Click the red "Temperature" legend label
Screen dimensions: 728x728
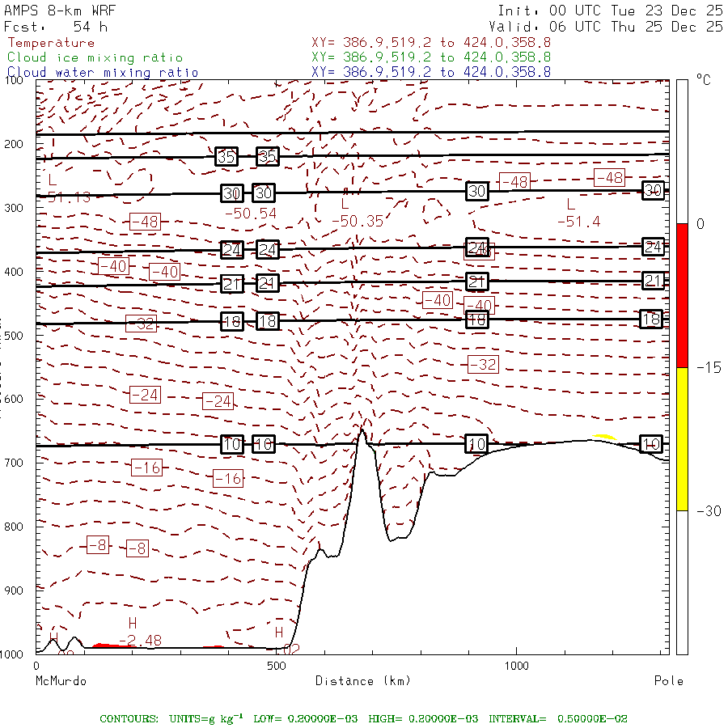click(x=51, y=43)
